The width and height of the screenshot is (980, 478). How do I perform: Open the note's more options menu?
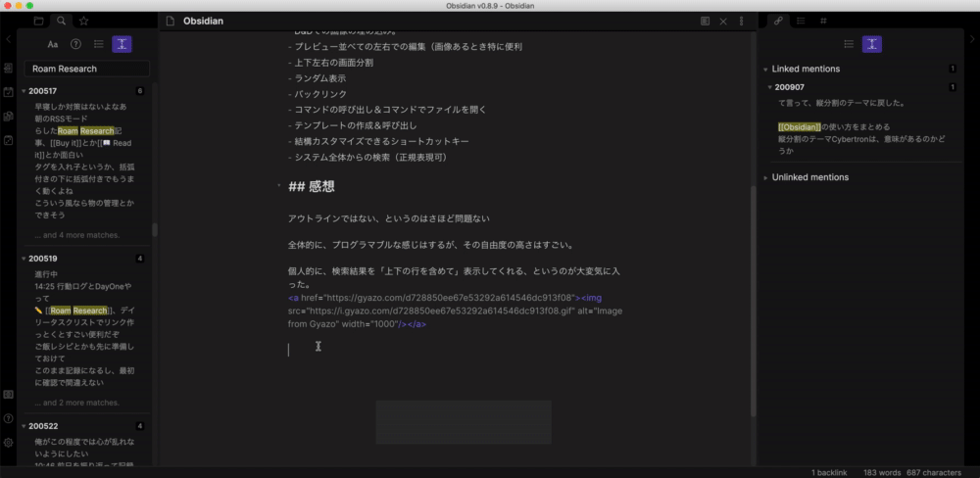pyautogui.click(x=741, y=21)
